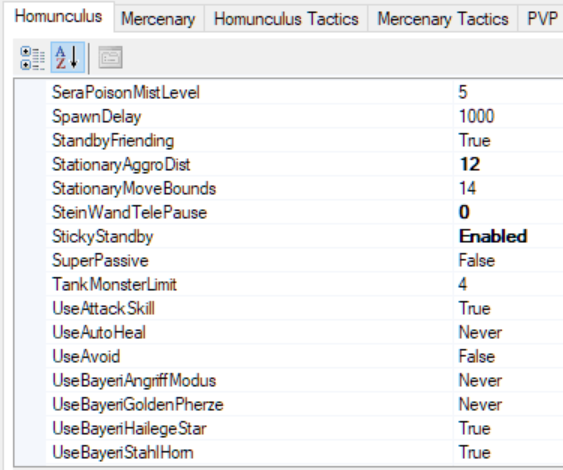Open the Property Pages icon

110,57
